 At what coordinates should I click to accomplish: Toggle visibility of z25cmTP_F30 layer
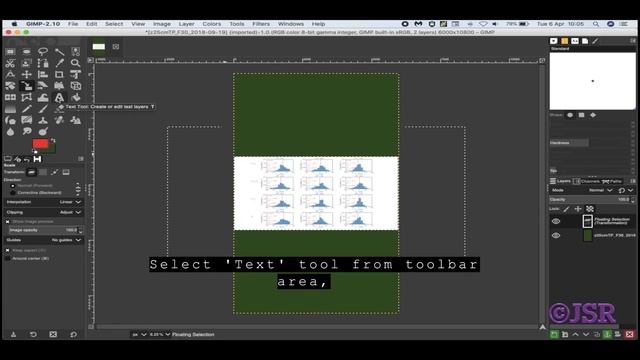click(556, 236)
